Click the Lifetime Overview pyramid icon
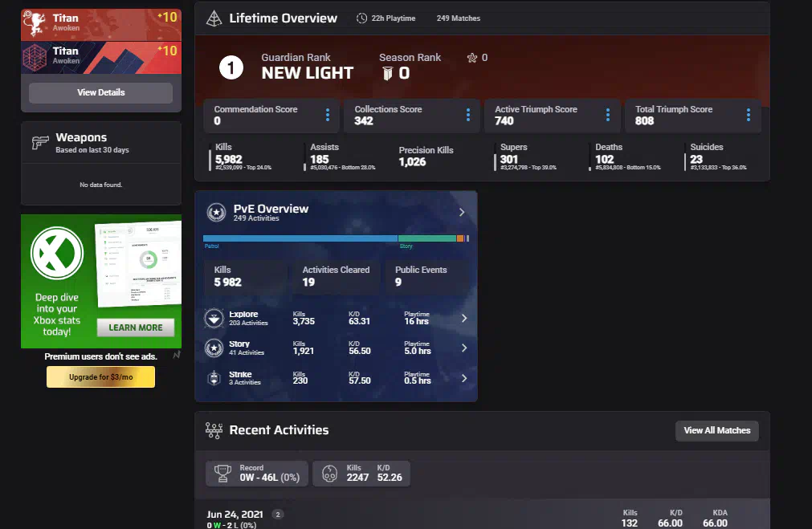 (214, 18)
